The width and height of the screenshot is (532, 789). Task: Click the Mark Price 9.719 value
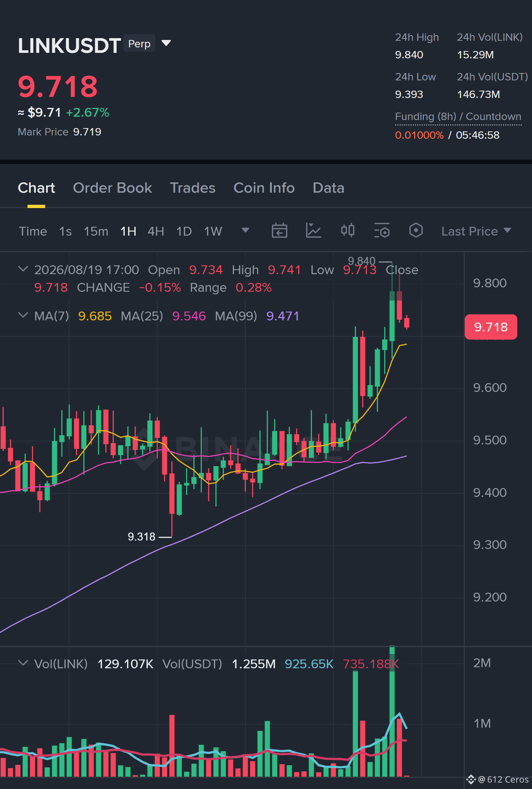(x=87, y=132)
